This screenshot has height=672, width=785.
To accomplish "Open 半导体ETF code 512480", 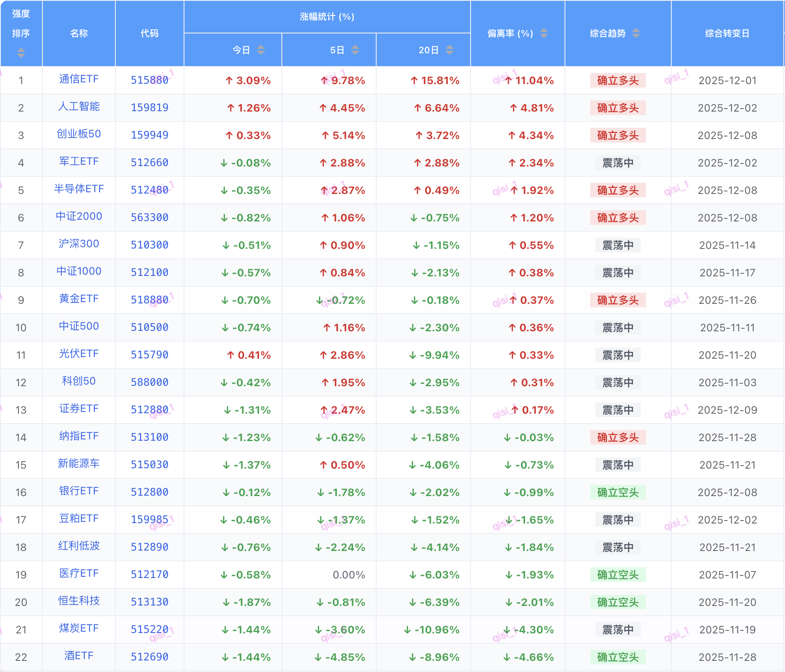I will [149, 190].
